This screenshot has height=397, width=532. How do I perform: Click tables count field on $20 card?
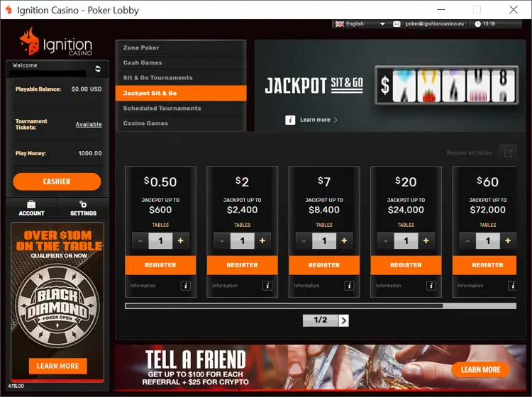[x=406, y=241]
